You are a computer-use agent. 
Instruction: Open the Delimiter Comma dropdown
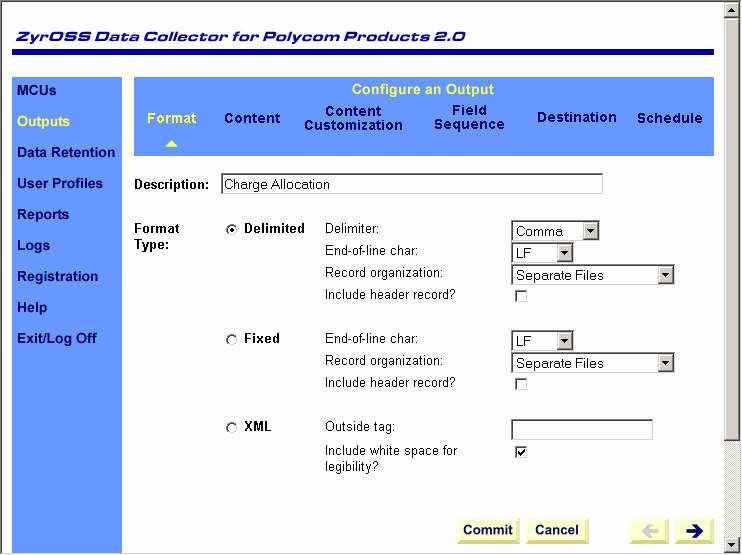point(555,231)
